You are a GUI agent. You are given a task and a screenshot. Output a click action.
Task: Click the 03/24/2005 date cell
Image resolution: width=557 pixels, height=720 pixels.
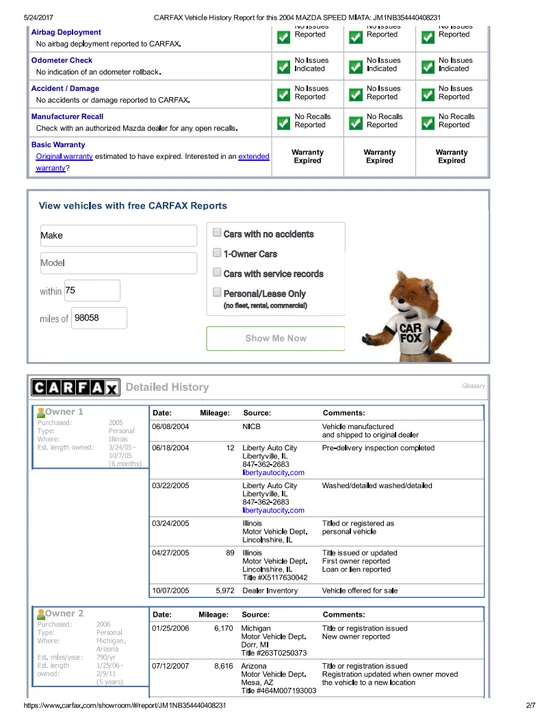pos(170,523)
